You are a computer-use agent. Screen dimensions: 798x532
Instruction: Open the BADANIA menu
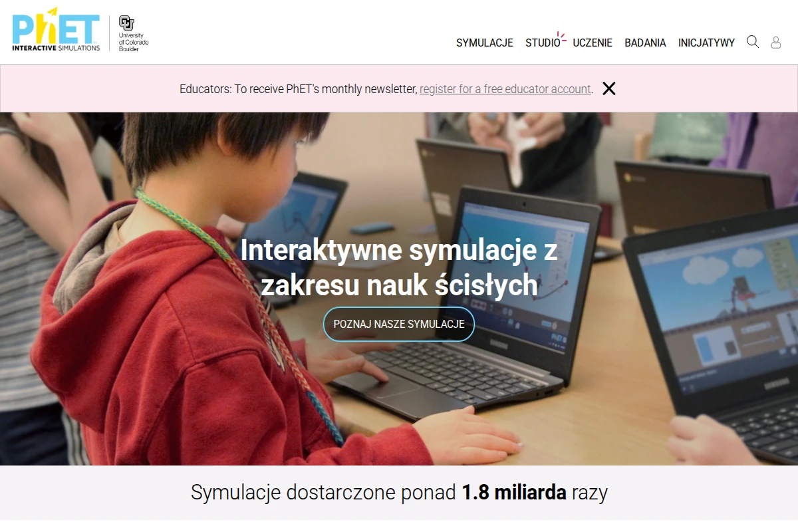tap(645, 43)
